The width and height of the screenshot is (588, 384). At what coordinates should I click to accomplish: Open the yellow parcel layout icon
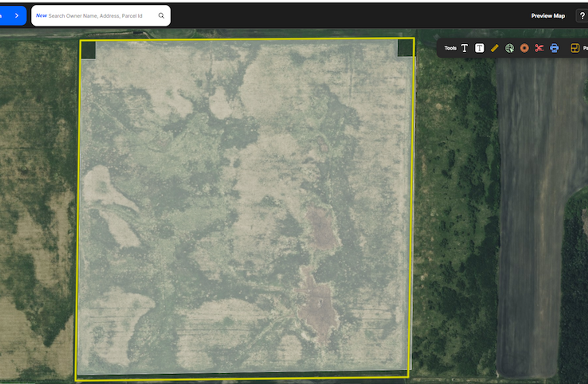tap(575, 48)
